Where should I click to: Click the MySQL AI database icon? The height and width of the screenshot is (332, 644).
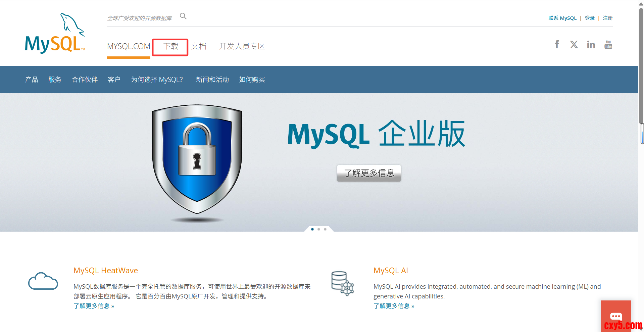point(342,283)
